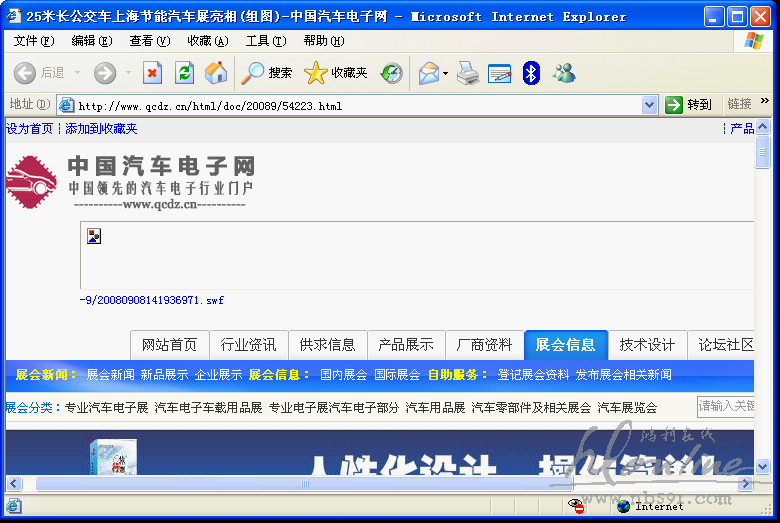The image size is (780, 523).
Task: Expand the Forward button history dropdown
Action: click(x=128, y=73)
